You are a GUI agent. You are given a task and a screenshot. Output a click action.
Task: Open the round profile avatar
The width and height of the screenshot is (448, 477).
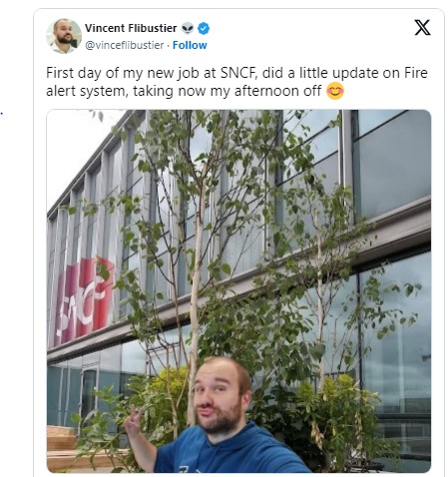[64, 36]
